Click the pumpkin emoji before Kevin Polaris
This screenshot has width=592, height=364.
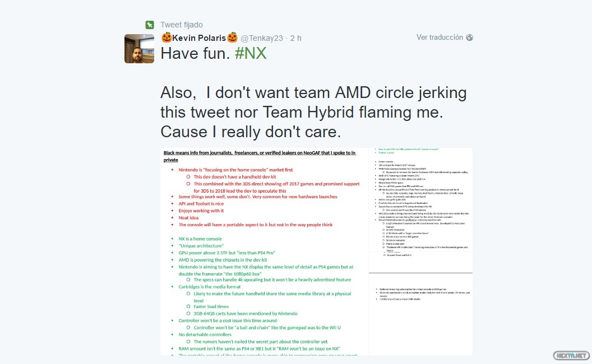[x=166, y=38]
